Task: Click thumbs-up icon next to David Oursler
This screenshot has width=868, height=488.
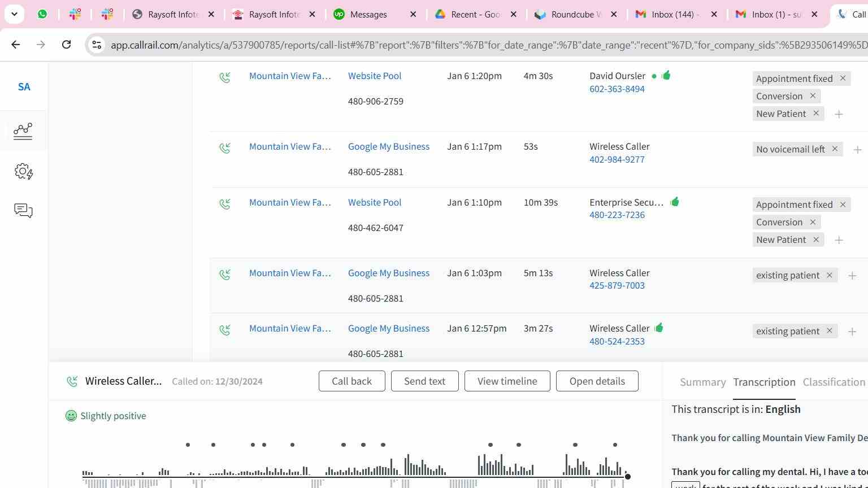Action: pyautogui.click(x=666, y=75)
